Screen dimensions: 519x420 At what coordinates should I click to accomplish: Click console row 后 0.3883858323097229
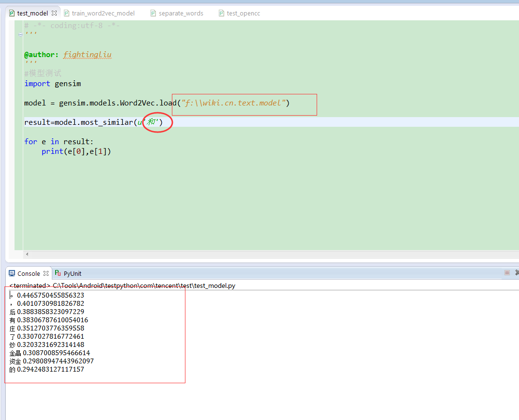coord(46,312)
